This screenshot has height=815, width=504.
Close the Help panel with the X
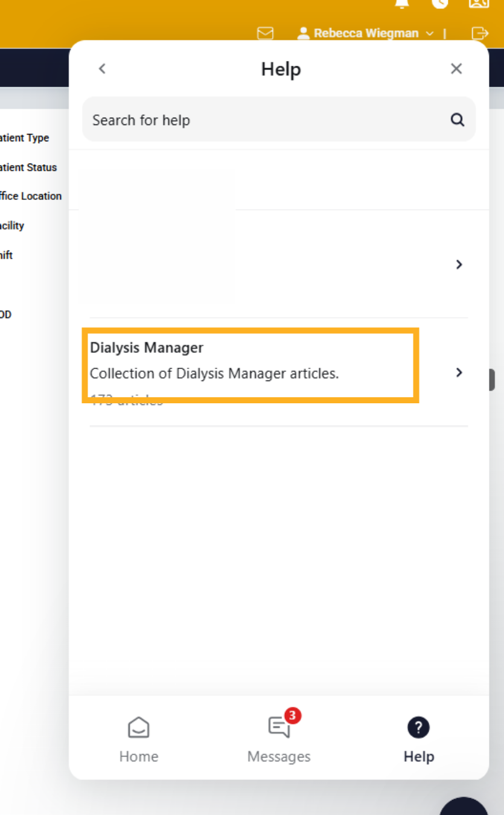tap(456, 69)
